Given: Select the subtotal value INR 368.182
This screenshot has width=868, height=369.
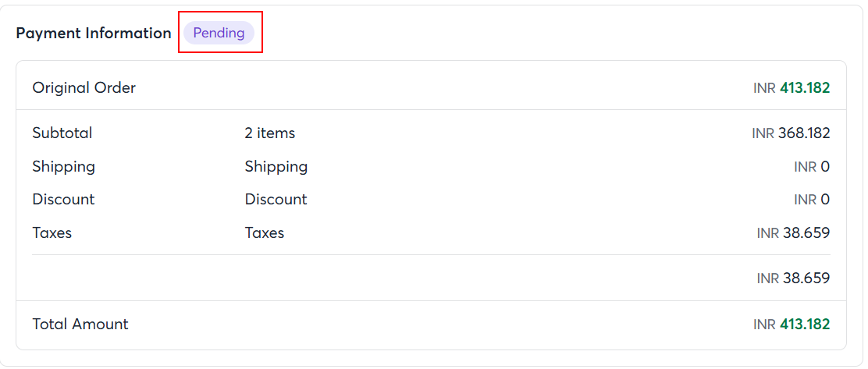Looking at the screenshot, I should pos(790,133).
